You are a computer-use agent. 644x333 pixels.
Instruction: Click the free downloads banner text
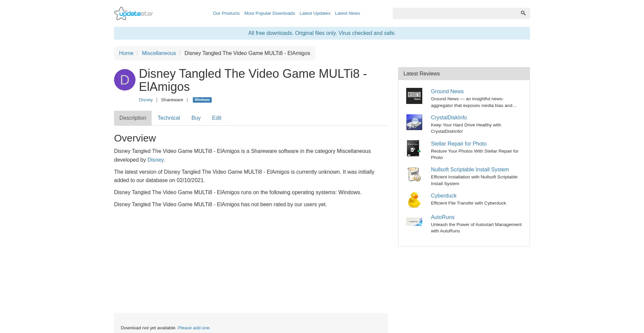pos(322,33)
